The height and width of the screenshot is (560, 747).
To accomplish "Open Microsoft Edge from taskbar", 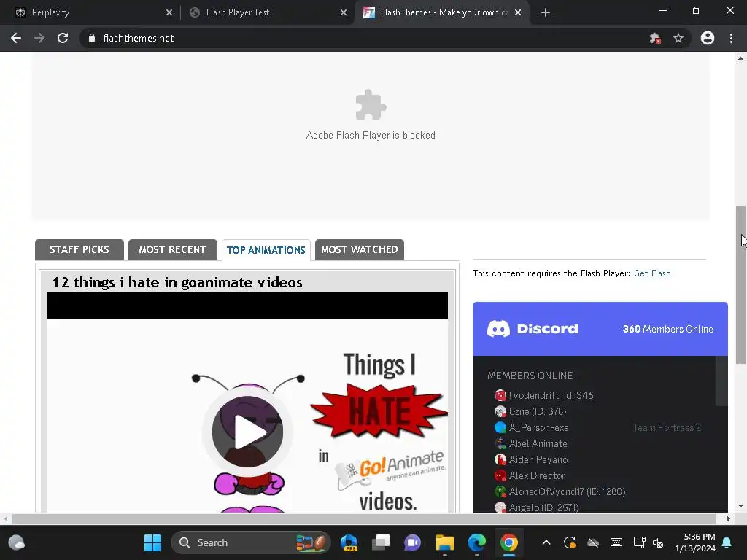I will coord(477,542).
